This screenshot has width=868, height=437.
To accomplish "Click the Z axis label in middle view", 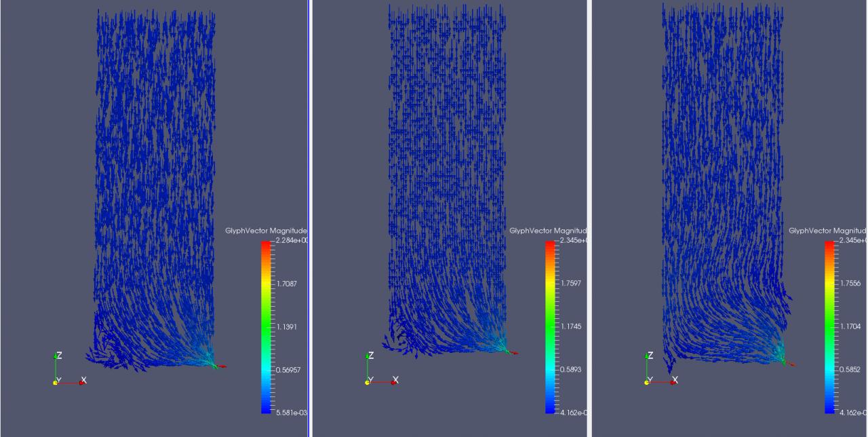I will 371,356.
